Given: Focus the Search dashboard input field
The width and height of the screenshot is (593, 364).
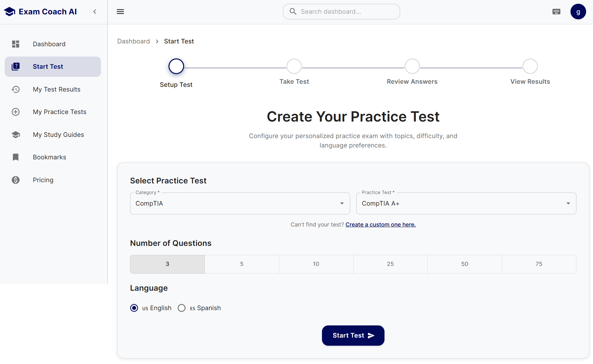Looking at the screenshot, I should click(x=341, y=12).
